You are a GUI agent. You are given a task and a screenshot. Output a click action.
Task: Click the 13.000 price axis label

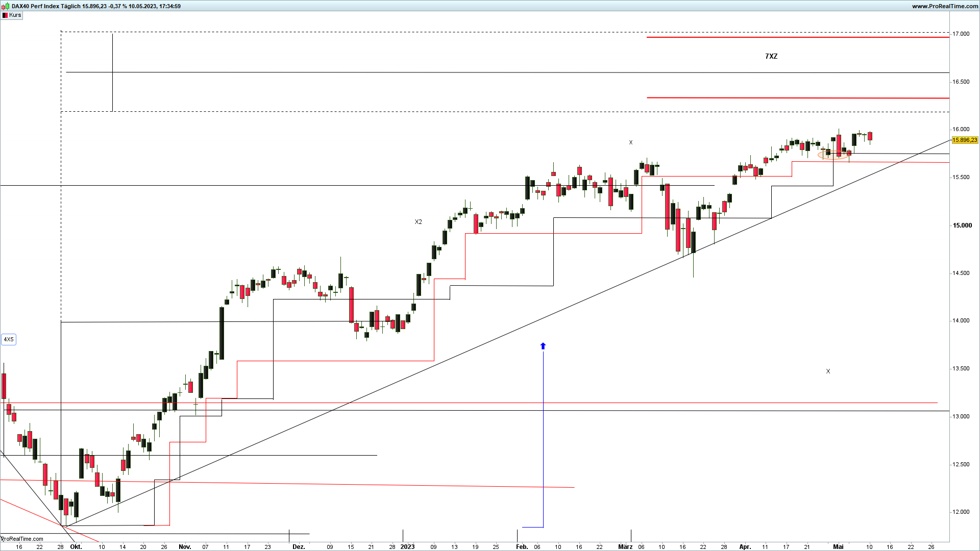(x=961, y=416)
